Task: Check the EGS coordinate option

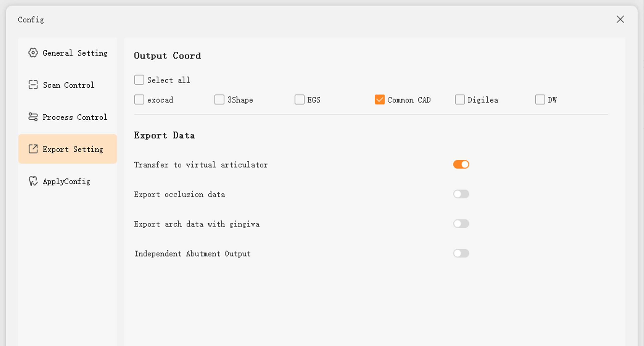Action: tap(299, 100)
